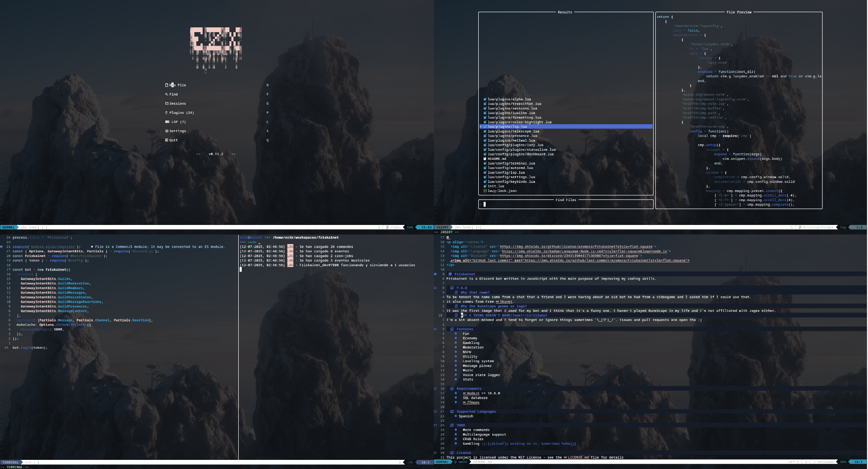Select lua/config/terminal.lua in results
Screen dimensions: 868x469
[511, 163]
